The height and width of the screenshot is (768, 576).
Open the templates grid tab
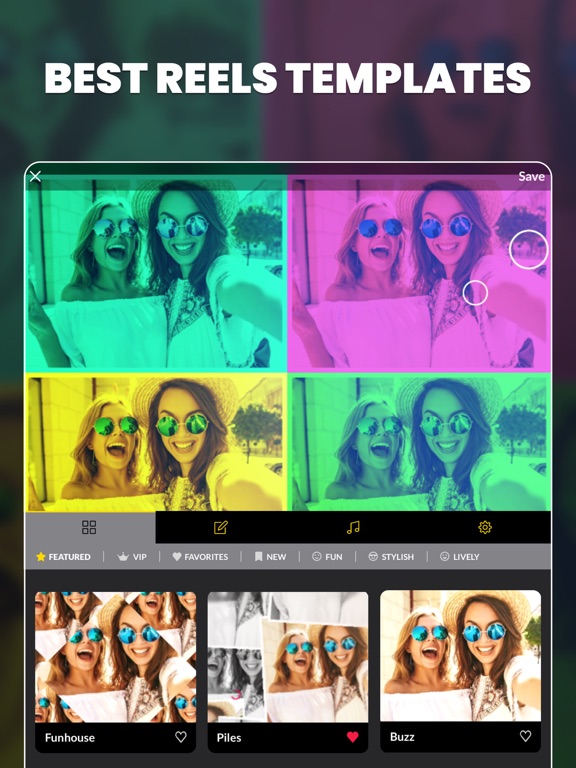89,528
